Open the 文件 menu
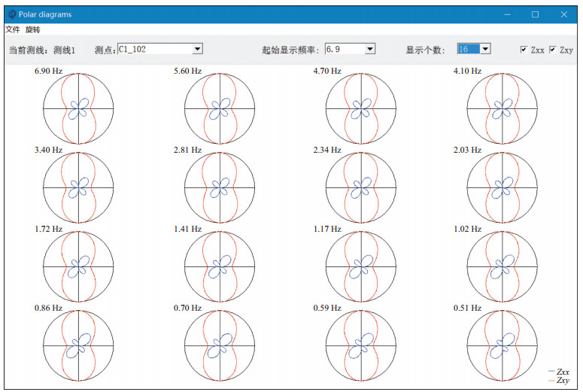The width and height of the screenshot is (583, 392). click(13, 29)
